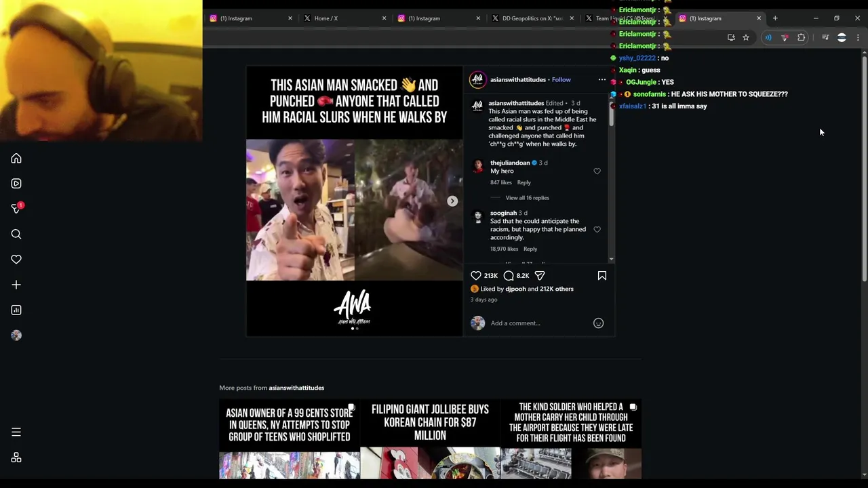Open the 212K others likes list
The image size is (868, 488).
557,289
